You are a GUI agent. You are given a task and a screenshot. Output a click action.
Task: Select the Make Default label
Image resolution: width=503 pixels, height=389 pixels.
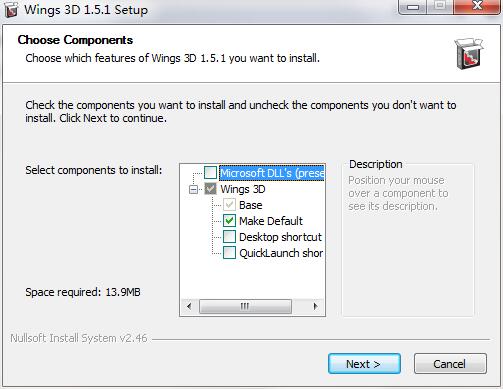click(x=271, y=221)
